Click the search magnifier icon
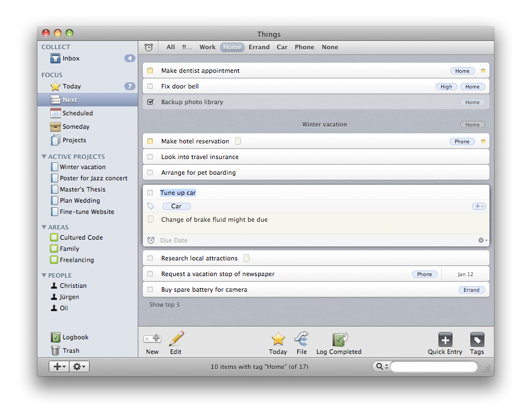Screen dimensions: 532x420 379,366
